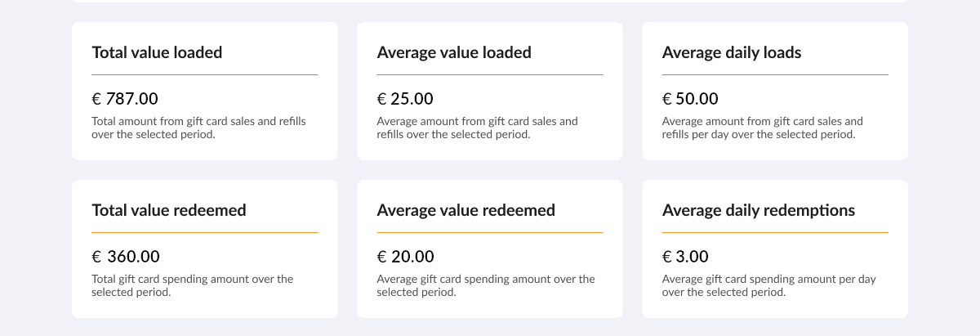Click the orange divider under "Total value redeemed"
Viewport: 980px width, 336px height.
tap(204, 233)
